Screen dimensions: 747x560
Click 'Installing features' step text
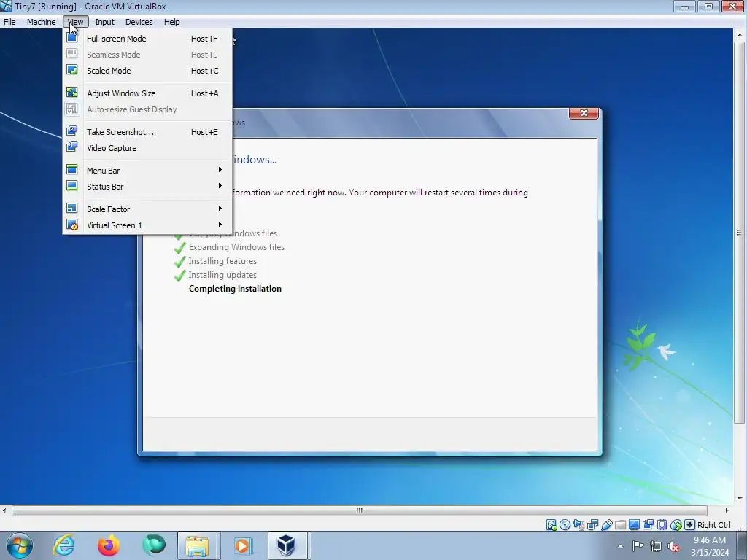(223, 261)
